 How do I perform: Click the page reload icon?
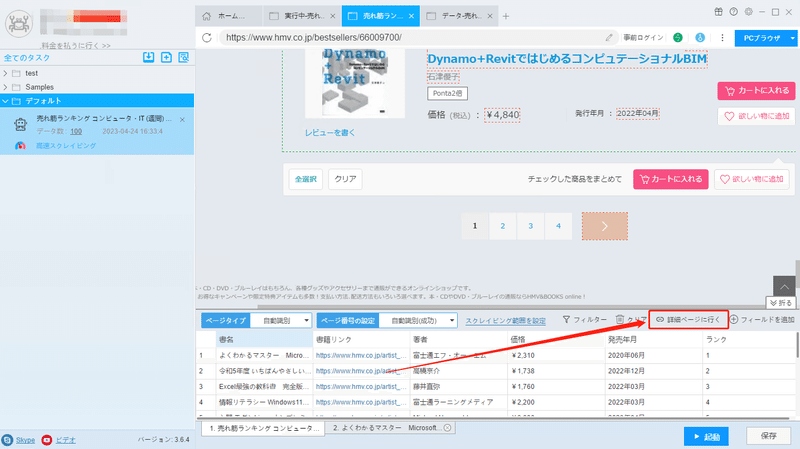[x=207, y=37]
